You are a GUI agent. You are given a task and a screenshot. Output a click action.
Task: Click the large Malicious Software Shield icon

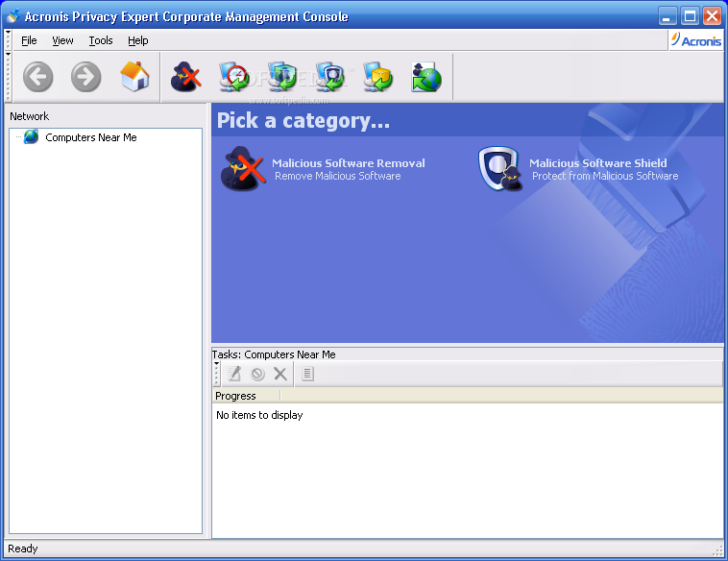coord(500,168)
